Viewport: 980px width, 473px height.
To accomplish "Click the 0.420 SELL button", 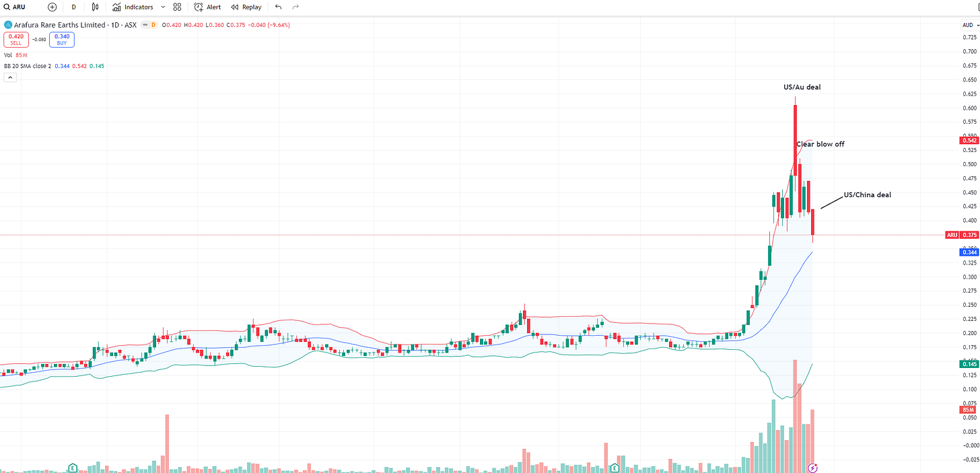I will pyautogui.click(x=16, y=40).
